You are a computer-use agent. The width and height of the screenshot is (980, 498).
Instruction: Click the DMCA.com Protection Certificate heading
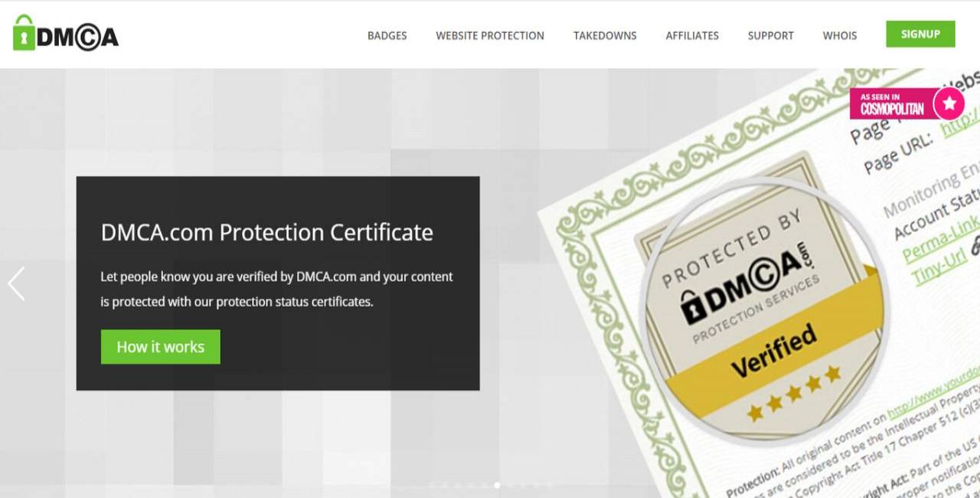point(267,232)
